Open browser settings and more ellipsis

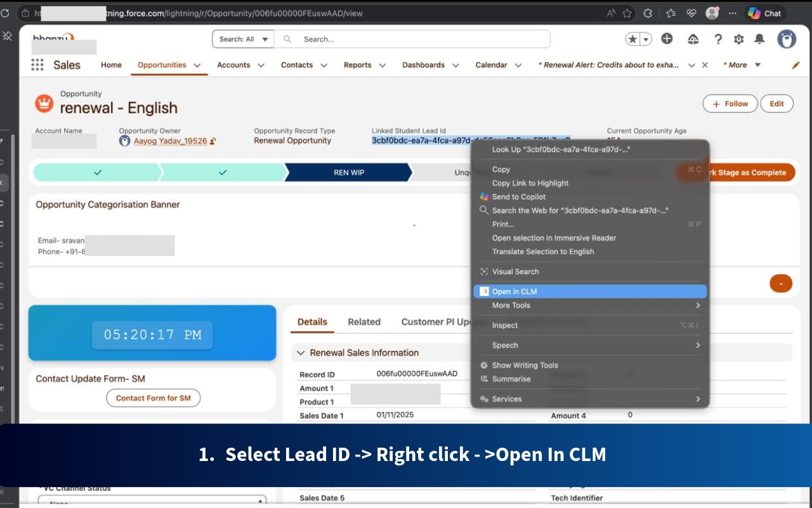pos(733,13)
